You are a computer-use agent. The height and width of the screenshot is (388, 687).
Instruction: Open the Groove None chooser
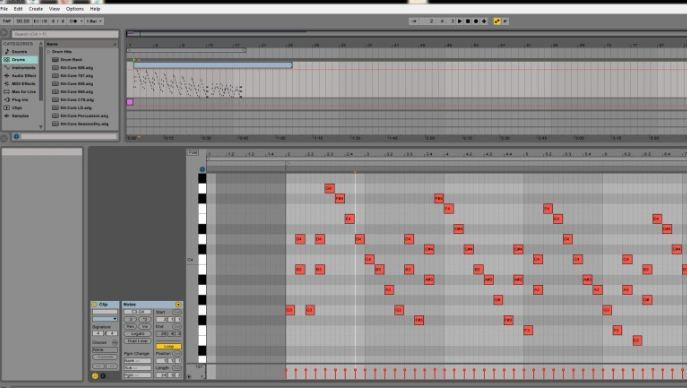tap(105, 350)
